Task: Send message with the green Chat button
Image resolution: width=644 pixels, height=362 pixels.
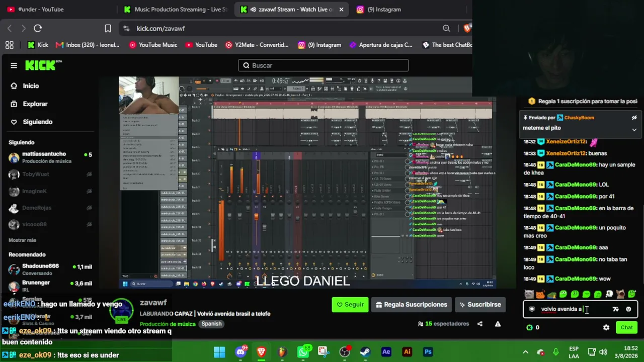Action: click(x=626, y=327)
